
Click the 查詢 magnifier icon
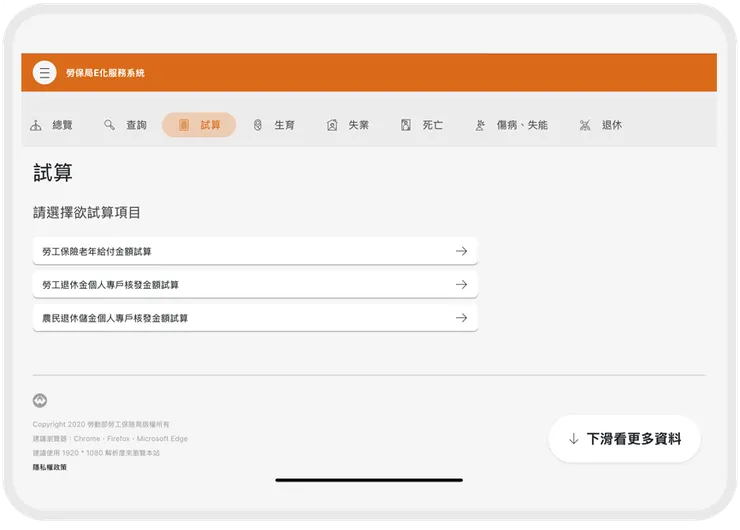click(x=109, y=125)
